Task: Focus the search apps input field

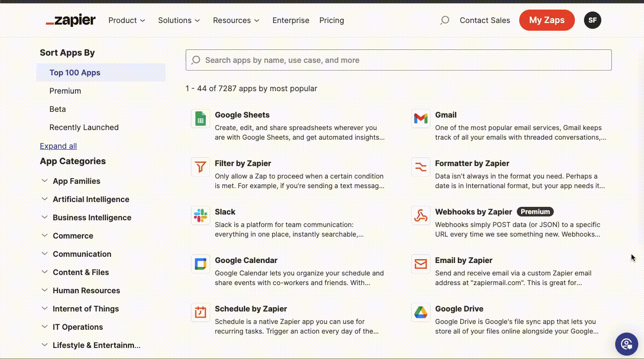Action: [398, 60]
